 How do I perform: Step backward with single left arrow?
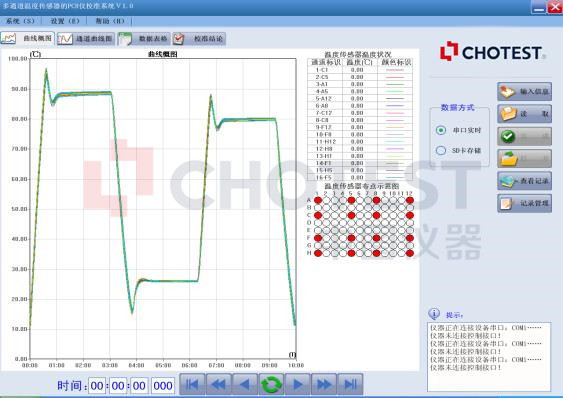point(245,384)
